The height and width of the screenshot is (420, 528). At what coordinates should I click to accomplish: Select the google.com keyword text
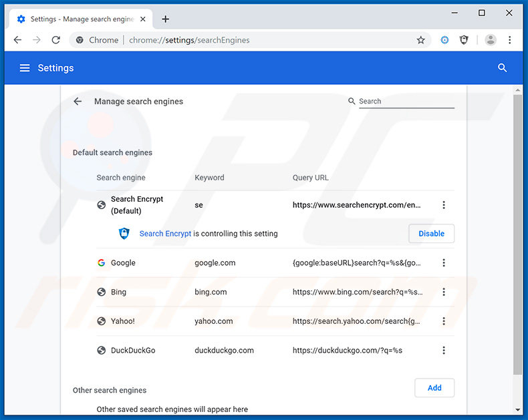point(215,263)
